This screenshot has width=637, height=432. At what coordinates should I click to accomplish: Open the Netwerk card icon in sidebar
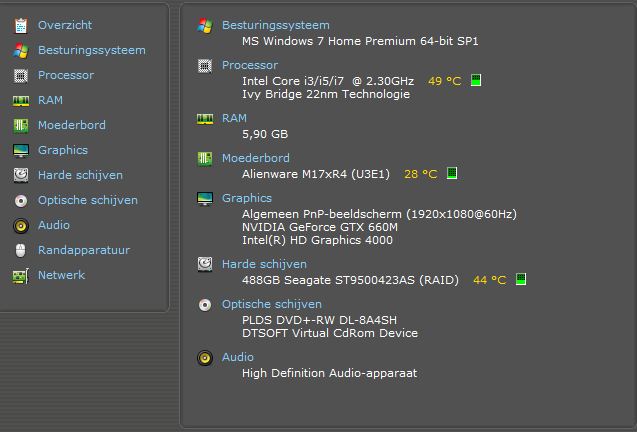coord(21,276)
